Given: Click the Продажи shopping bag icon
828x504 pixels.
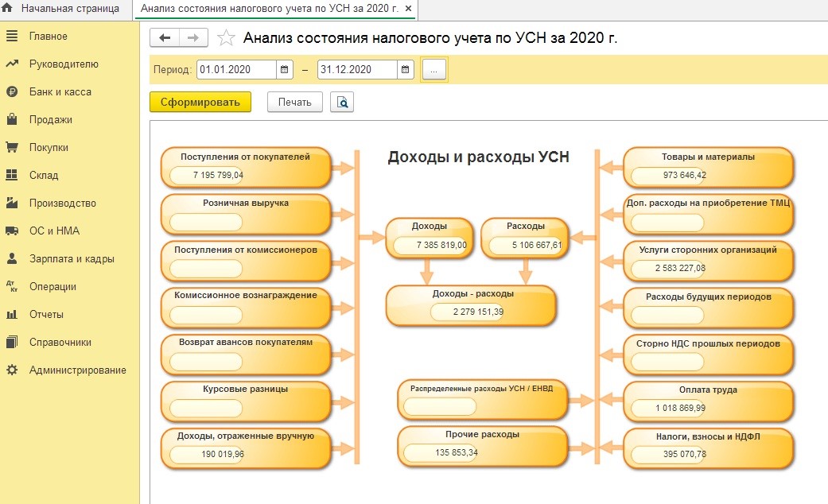Looking at the screenshot, I should point(12,119).
